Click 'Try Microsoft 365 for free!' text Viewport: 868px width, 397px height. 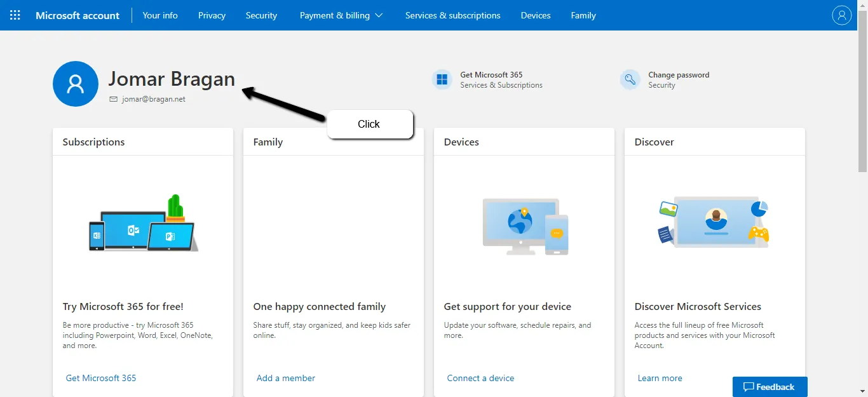(123, 307)
